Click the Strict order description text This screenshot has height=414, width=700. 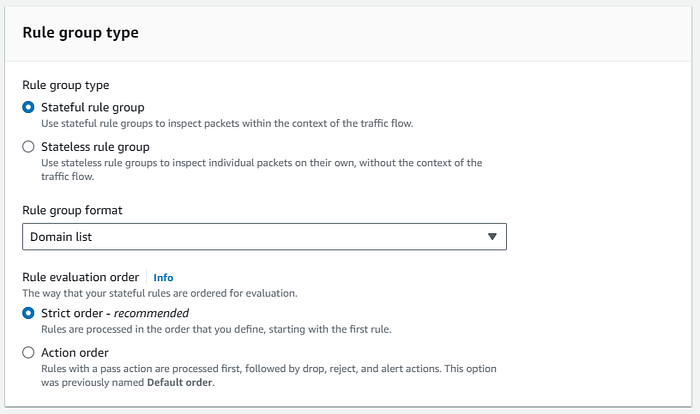point(217,330)
